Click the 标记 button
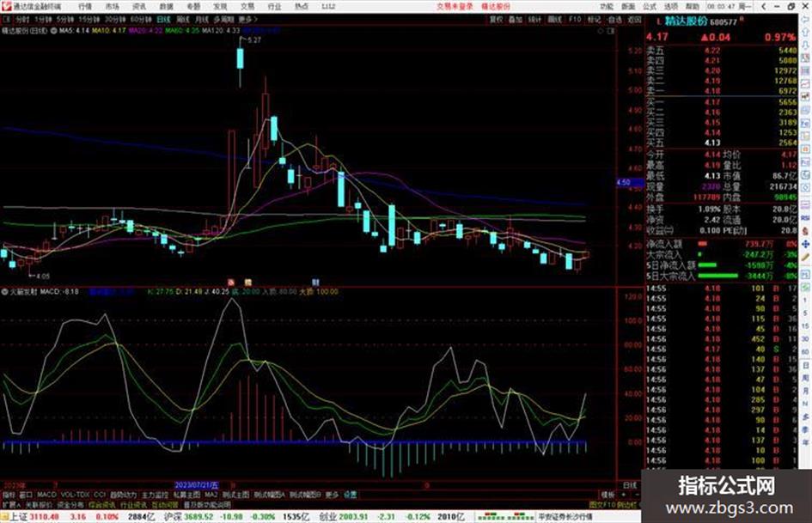The image size is (812, 523). pyautogui.click(x=594, y=19)
